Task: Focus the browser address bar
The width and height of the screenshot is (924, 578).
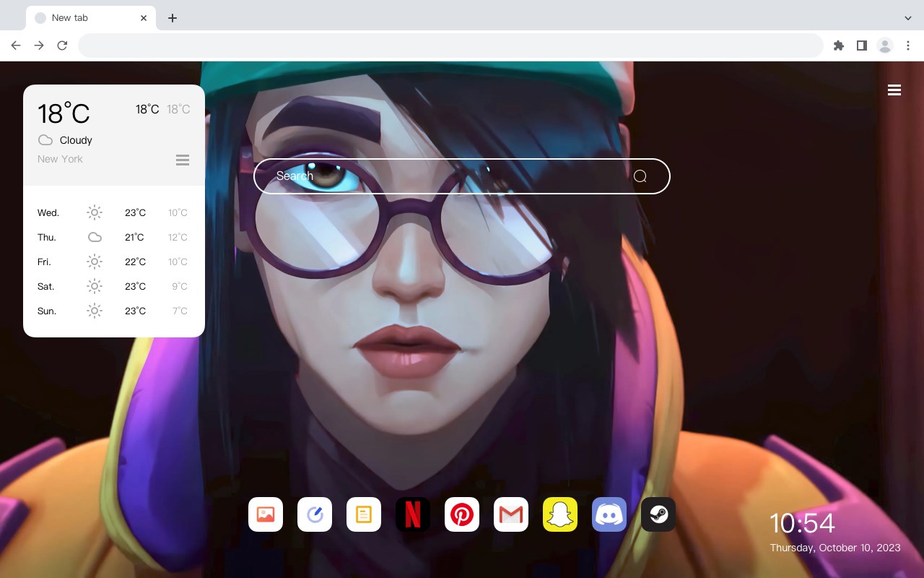Action: (450, 46)
